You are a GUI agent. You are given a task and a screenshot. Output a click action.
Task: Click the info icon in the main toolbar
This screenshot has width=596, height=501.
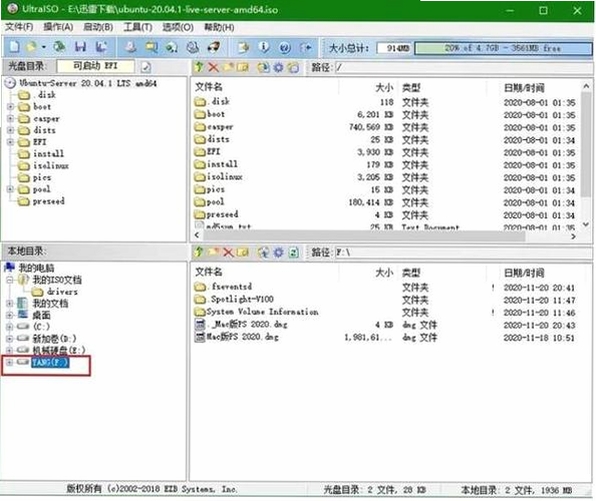click(264, 47)
